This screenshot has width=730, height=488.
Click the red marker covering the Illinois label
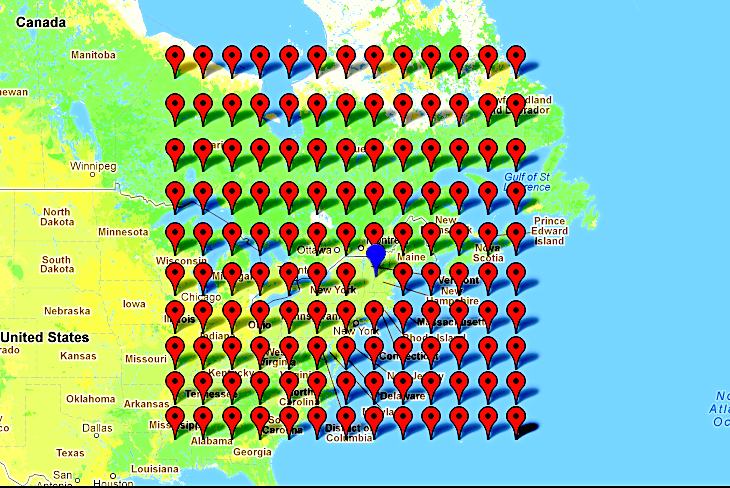pos(175,316)
